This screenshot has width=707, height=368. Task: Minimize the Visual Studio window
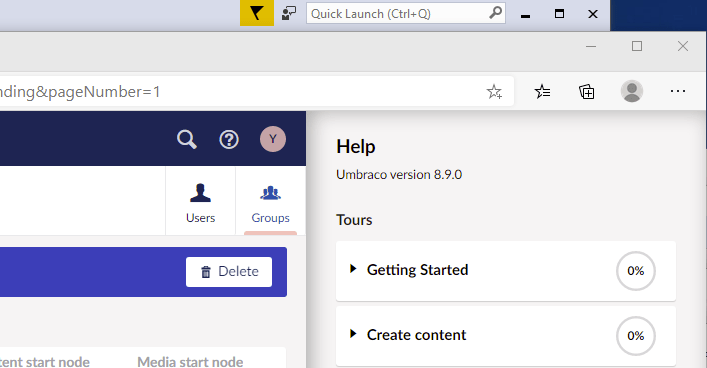525,15
